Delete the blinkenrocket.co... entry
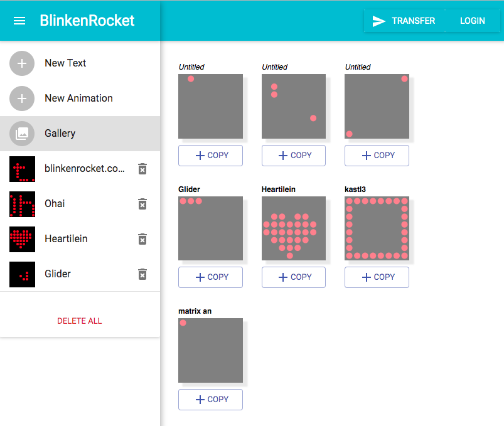Screen dimensions: 504x426 pyautogui.click(x=142, y=169)
